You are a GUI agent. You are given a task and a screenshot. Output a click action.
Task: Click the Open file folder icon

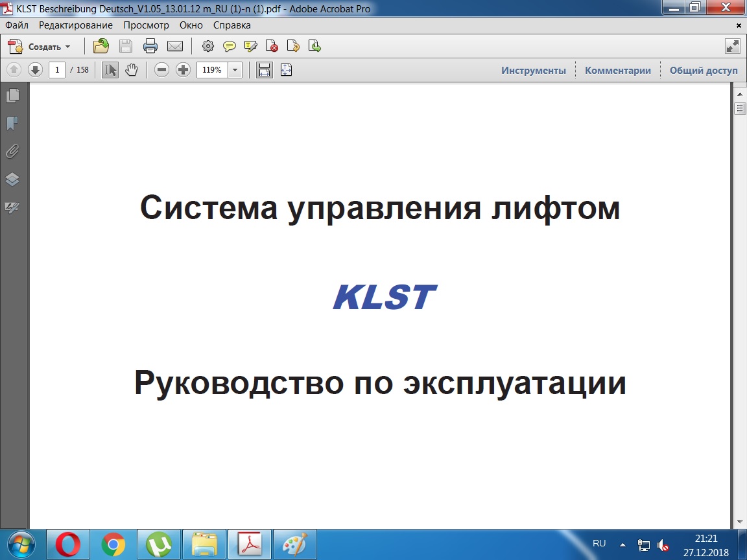point(101,46)
